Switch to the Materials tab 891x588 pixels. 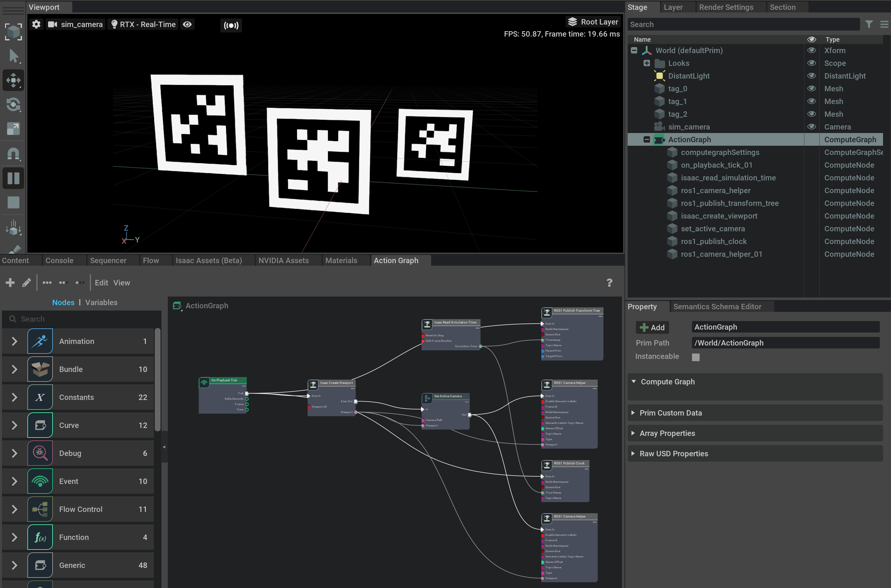[341, 260]
